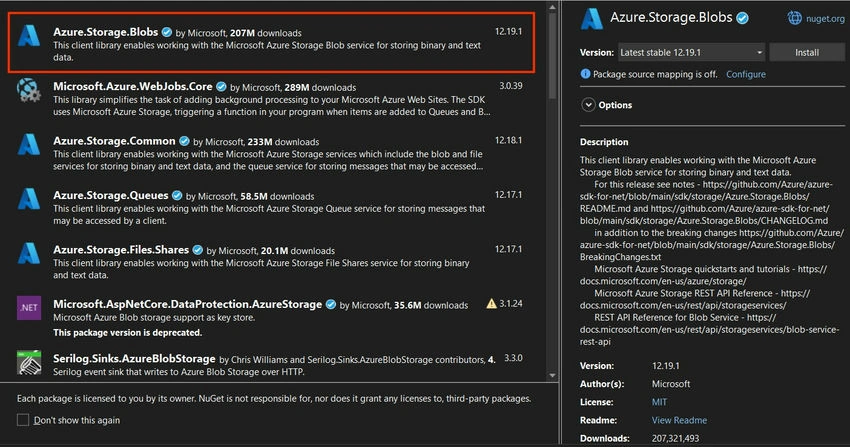Click the Azure.Storage.Blobs package icon in list
Screen dimensions: 850x447
coord(29,36)
